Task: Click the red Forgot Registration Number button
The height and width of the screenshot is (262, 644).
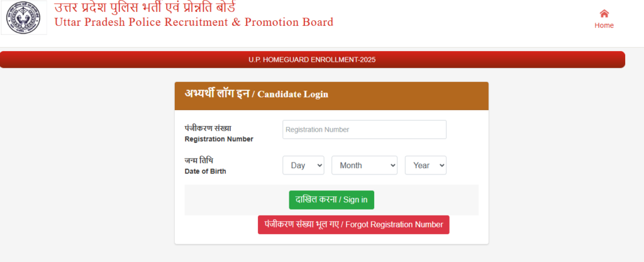Action: click(353, 225)
